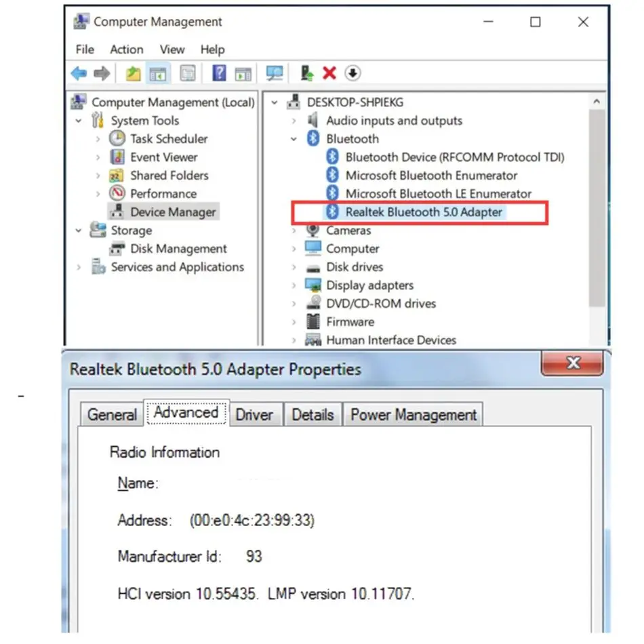Screen dimensions: 644x644
Task: Open the Help menu
Action: (212, 49)
